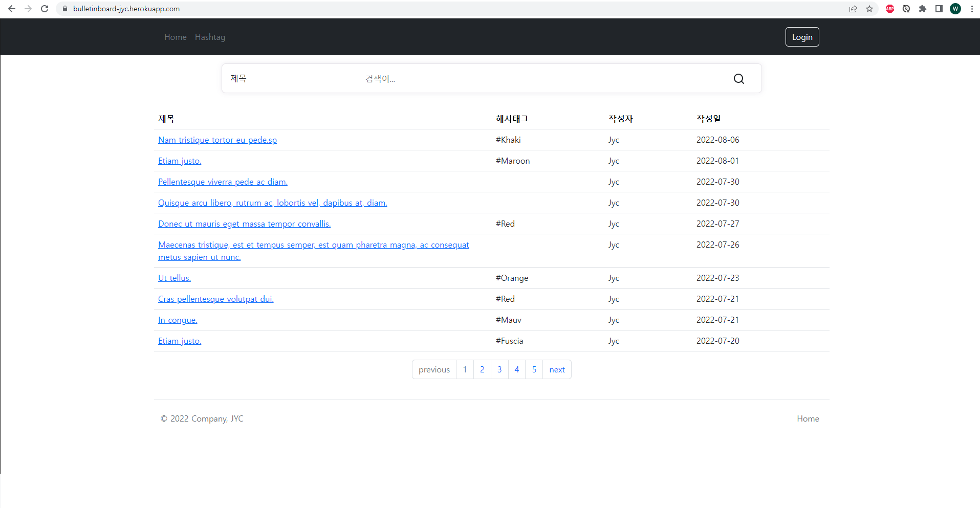The height and width of the screenshot is (508, 980).
Task: Click the #Maroon hashtag cell
Action: 513,161
